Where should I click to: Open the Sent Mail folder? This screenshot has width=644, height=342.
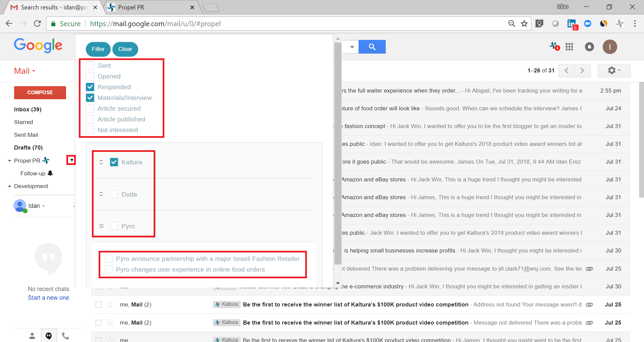point(26,135)
